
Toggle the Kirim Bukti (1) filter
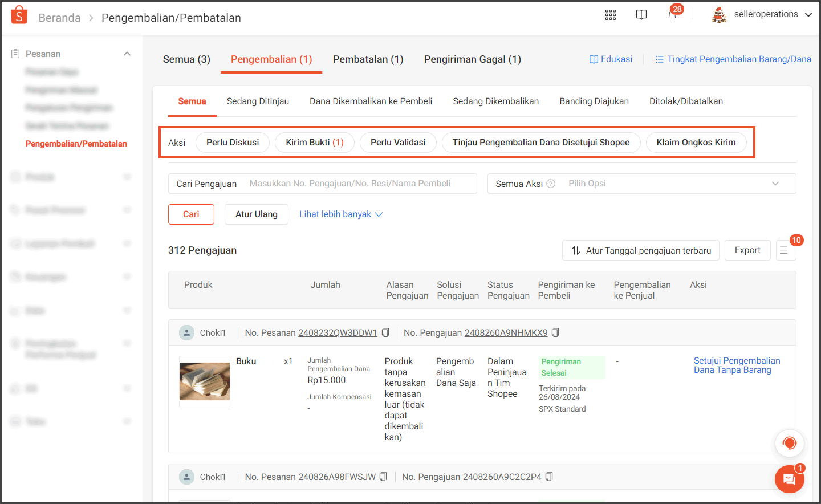(x=314, y=142)
